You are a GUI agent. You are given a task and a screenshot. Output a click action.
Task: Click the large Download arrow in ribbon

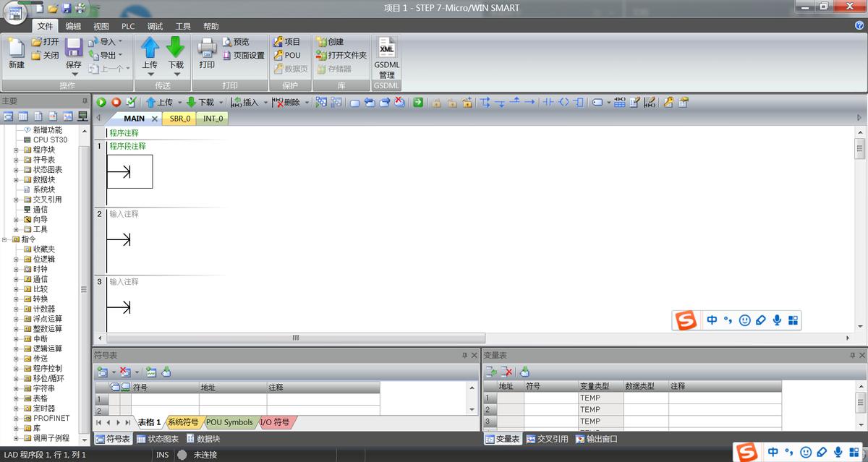point(176,48)
